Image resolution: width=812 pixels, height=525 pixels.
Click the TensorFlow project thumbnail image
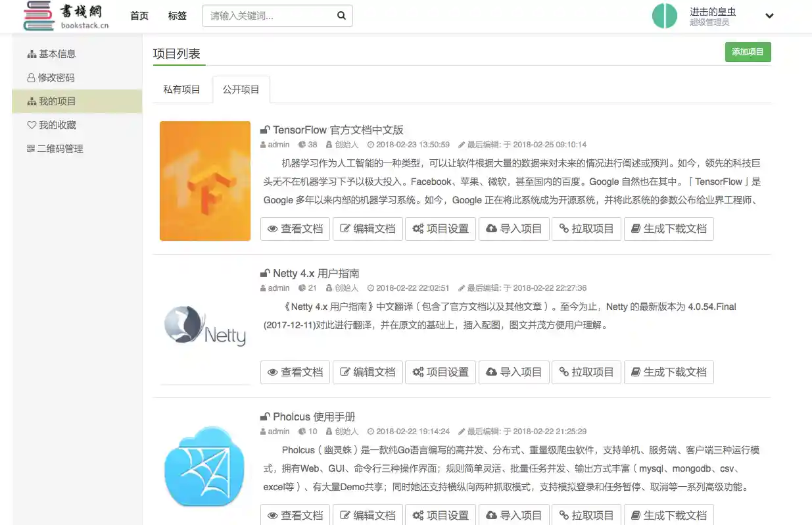pyautogui.click(x=204, y=180)
